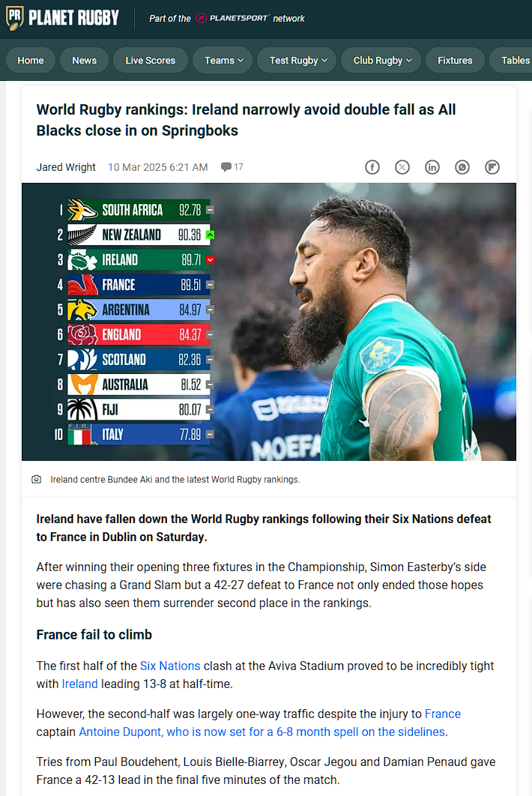
Task: Share the article on X
Action: (x=402, y=167)
